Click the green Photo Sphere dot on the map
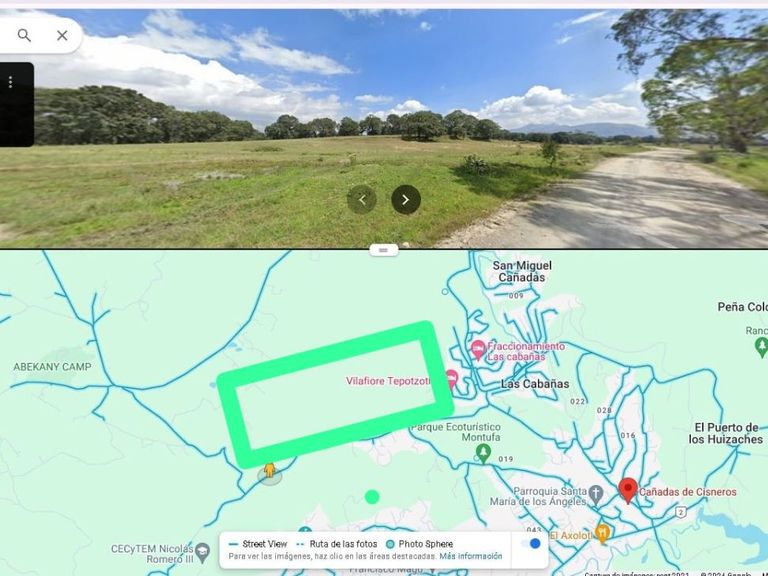The width and height of the screenshot is (768, 576). click(372, 497)
